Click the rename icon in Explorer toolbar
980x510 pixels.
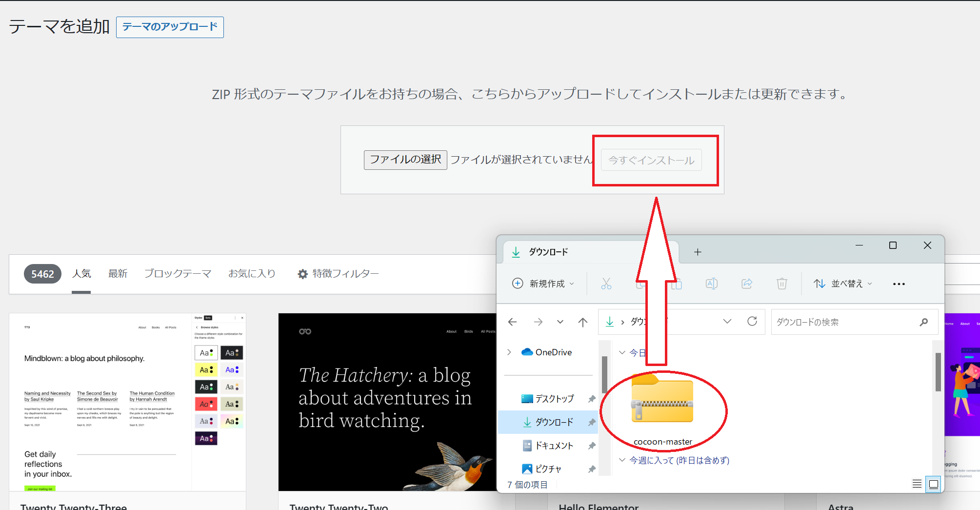[x=711, y=284]
